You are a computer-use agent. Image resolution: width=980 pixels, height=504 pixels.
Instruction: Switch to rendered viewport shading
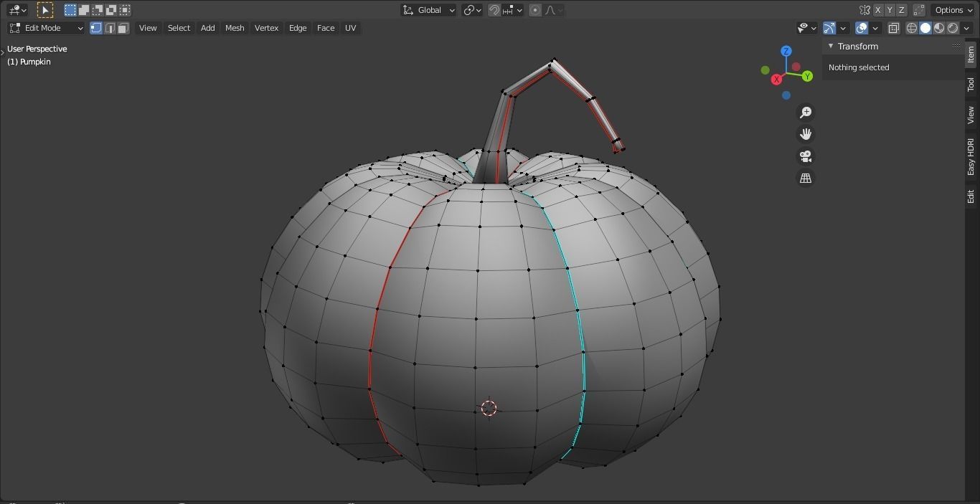pos(953,28)
